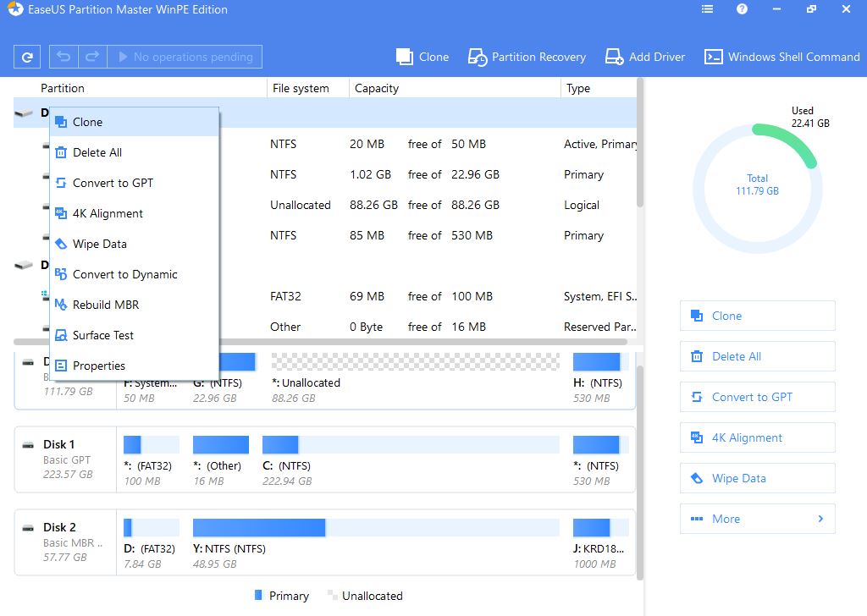The width and height of the screenshot is (867, 616).
Task: Click the redo arrow icon
Action: [91, 58]
